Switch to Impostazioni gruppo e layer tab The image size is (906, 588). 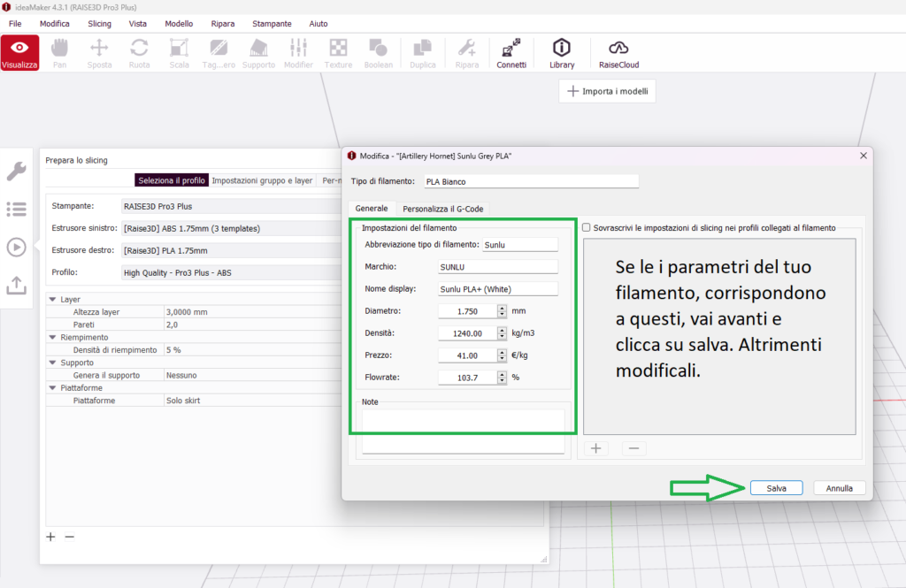point(262,180)
